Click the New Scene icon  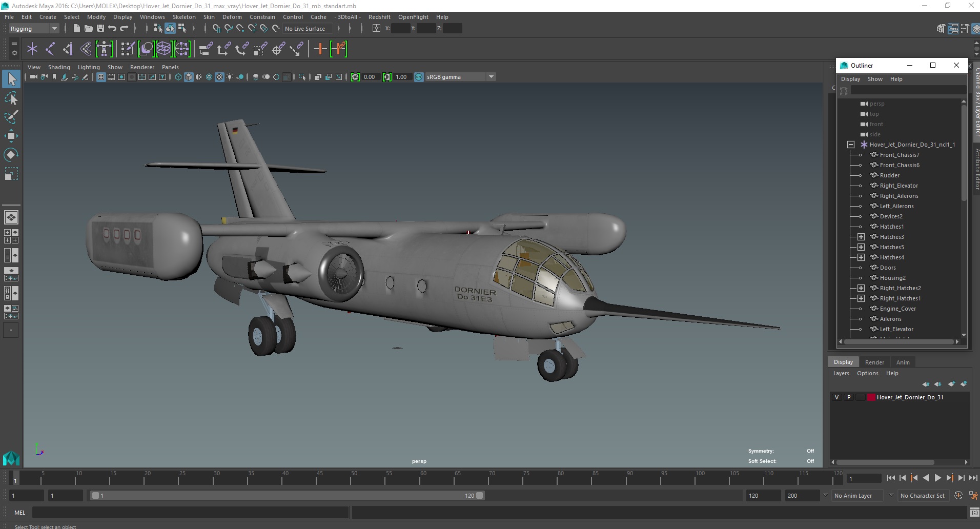[x=77, y=29]
